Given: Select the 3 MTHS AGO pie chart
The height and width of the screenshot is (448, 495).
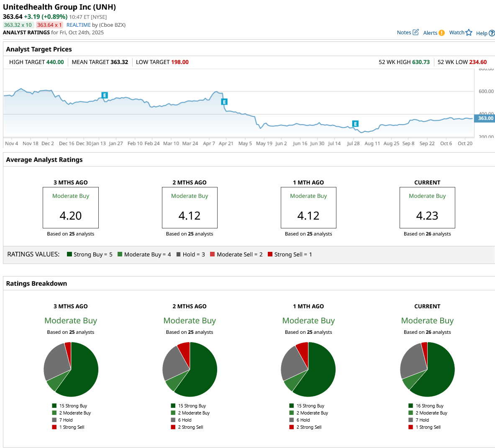Looking at the screenshot, I should click(x=71, y=369).
